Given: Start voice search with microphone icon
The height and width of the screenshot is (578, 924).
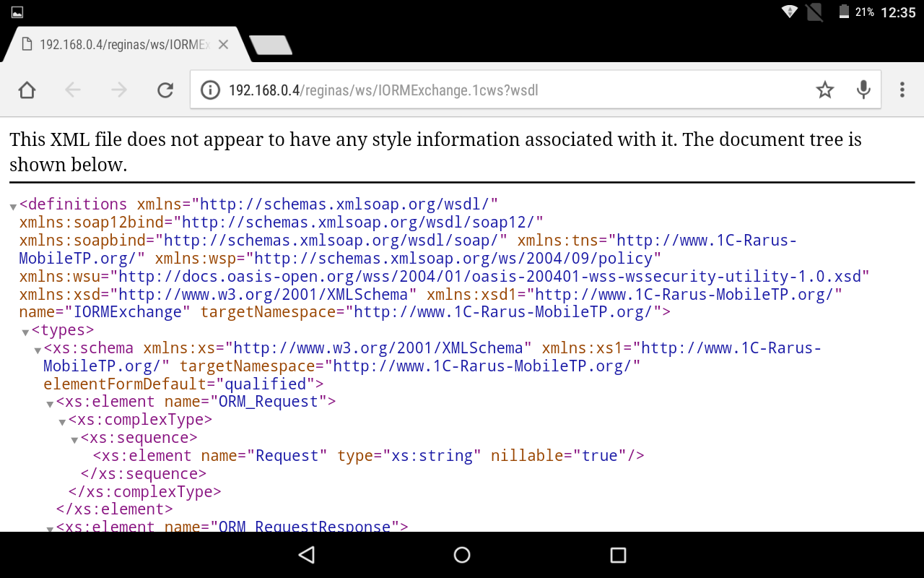Looking at the screenshot, I should (863, 90).
